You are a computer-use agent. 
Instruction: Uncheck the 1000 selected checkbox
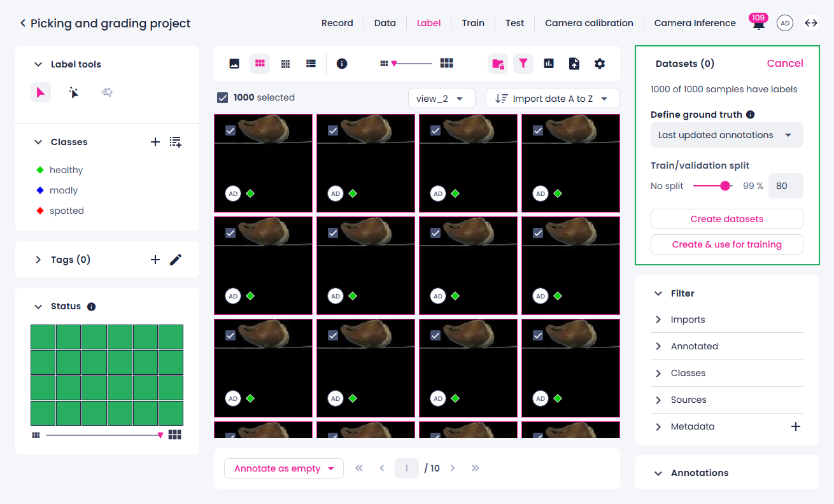223,98
